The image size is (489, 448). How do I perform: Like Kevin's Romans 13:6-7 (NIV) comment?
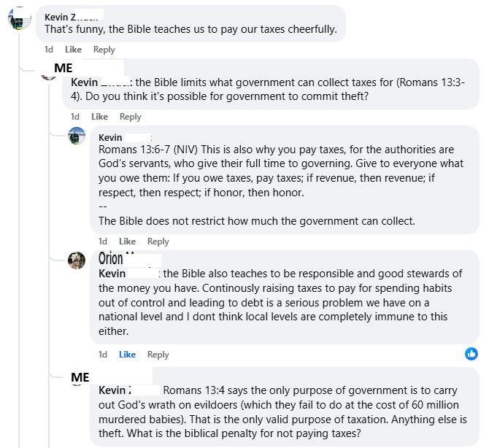[x=127, y=242]
